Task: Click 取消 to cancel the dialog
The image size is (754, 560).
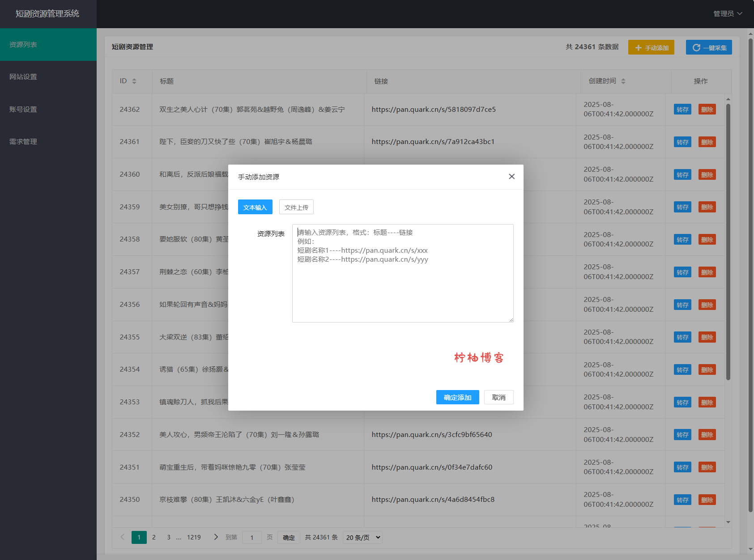Action: [x=498, y=397]
